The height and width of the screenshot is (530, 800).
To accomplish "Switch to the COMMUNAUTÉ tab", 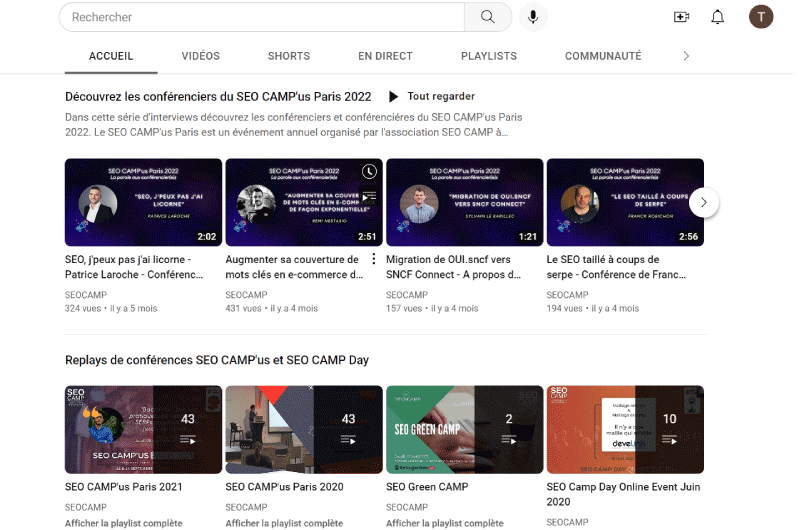I will 603,56.
